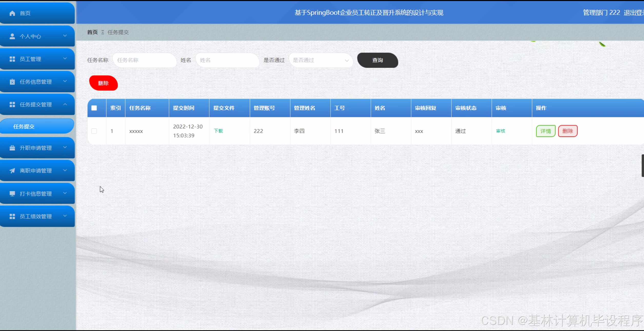Click the paper plane icon beside 离职申请管理
Viewport: 644px width, 331px height.
(x=12, y=171)
